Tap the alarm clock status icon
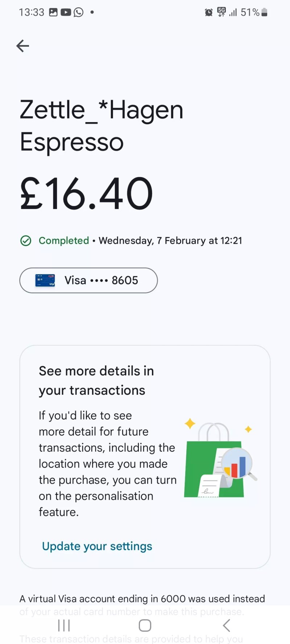 point(209,13)
